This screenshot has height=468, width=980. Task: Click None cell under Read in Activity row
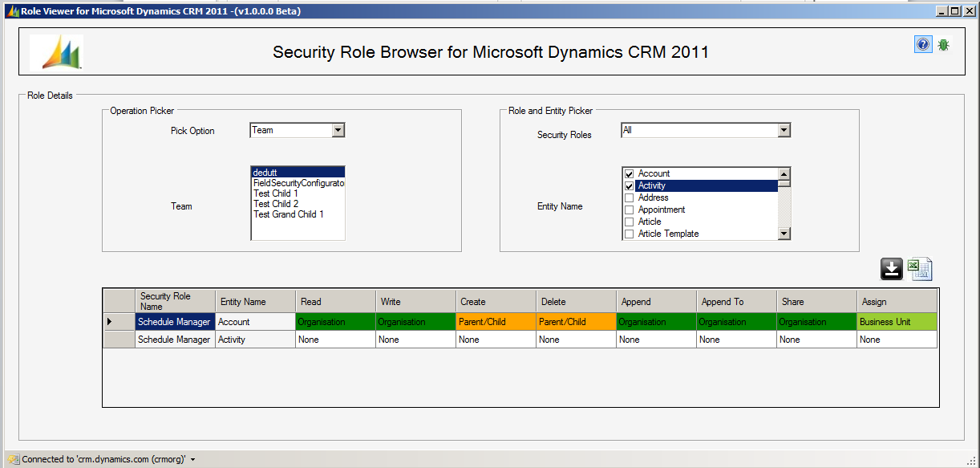point(335,340)
